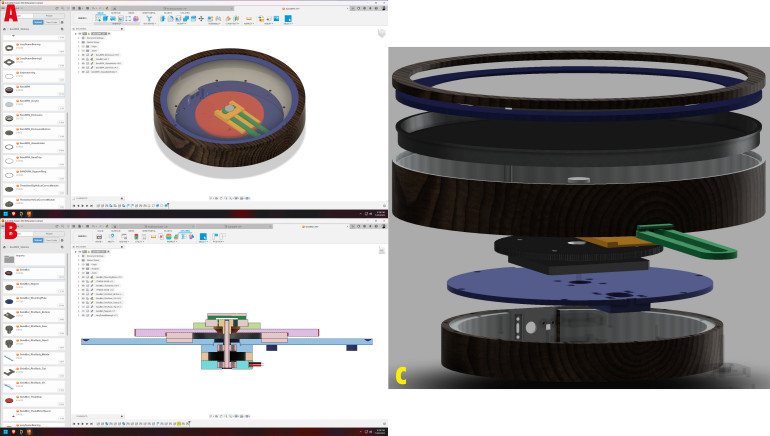The image size is (770, 436).
Task: Click the ViewCube in the top viewport
Action: [x=379, y=34]
